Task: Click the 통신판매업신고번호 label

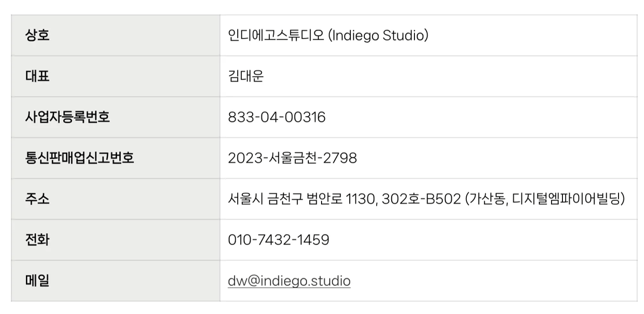Action: pyautogui.click(x=80, y=158)
